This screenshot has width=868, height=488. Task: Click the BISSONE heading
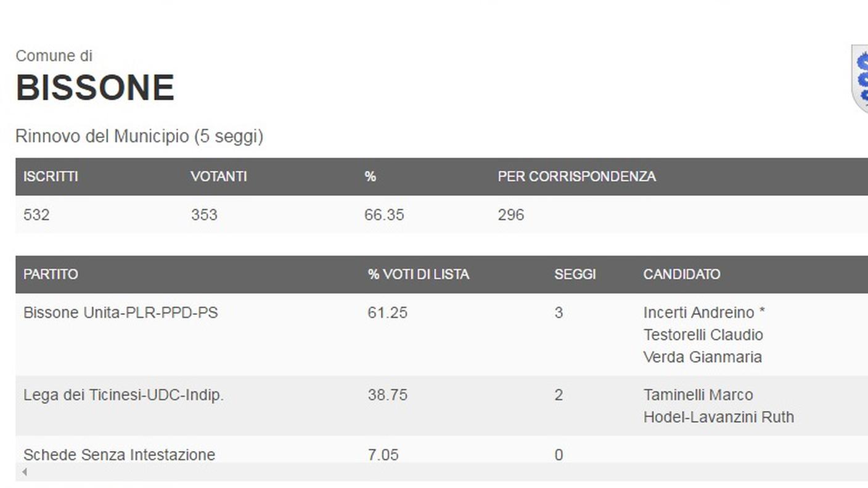click(95, 87)
